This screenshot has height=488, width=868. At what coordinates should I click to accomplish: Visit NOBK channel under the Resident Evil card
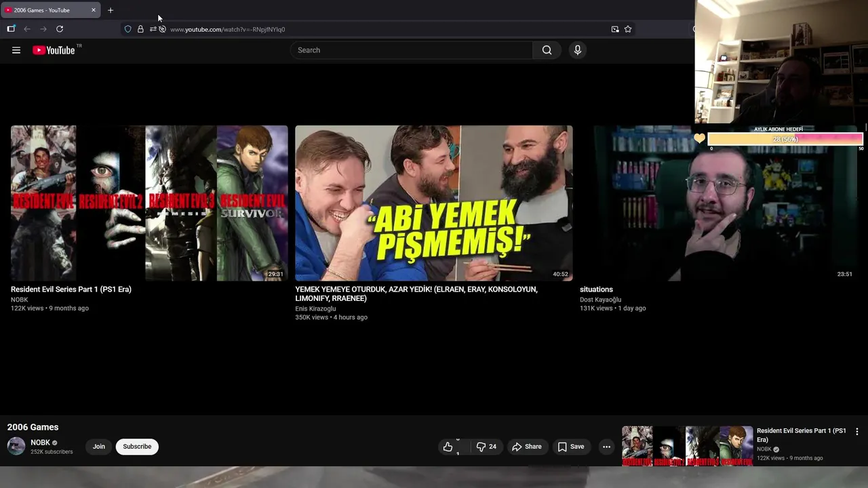click(x=20, y=300)
